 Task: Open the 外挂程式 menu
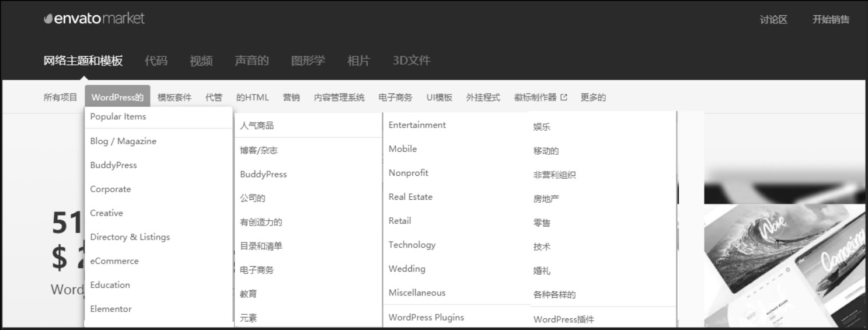coord(483,98)
